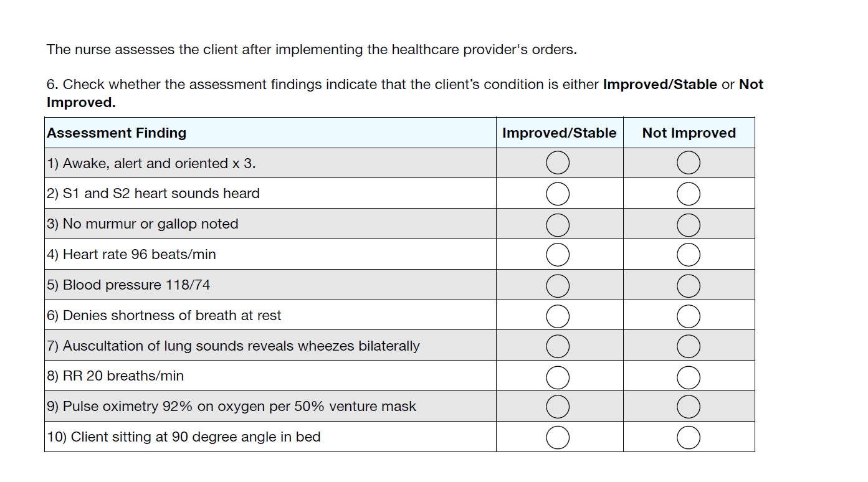The width and height of the screenshot is (868, 482).
Task: Choose Not Improved for pulse oximetry 92%
Action: tap(689, 407)
